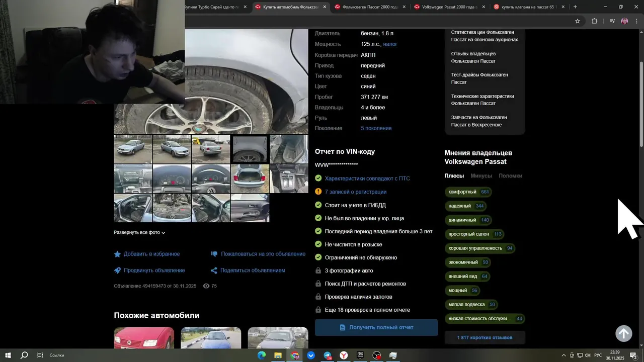Close the 'Фольксваген Пассат 2000 года' tab

404,7
